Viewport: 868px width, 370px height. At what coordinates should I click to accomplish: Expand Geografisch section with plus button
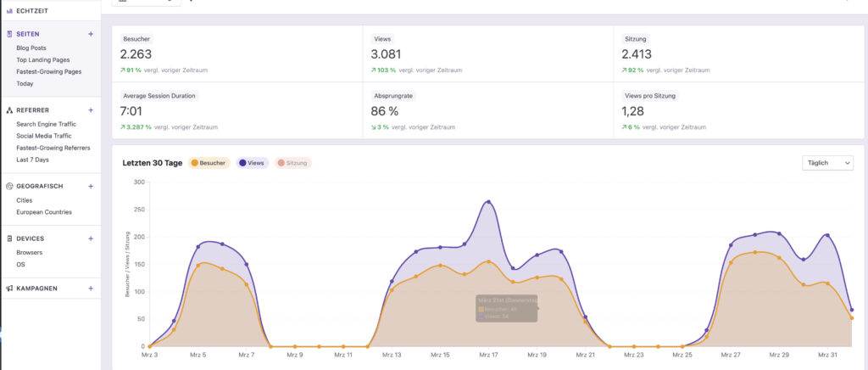[x=91, y=186]
